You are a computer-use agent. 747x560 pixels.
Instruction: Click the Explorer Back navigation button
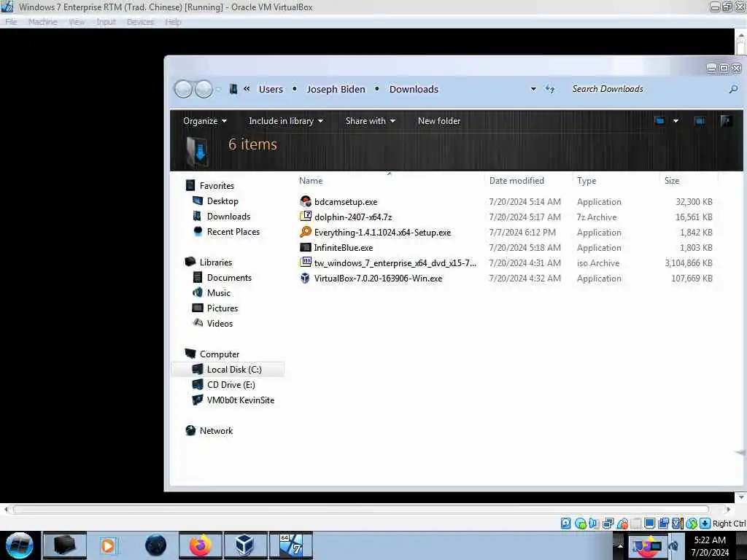[183, 89]
